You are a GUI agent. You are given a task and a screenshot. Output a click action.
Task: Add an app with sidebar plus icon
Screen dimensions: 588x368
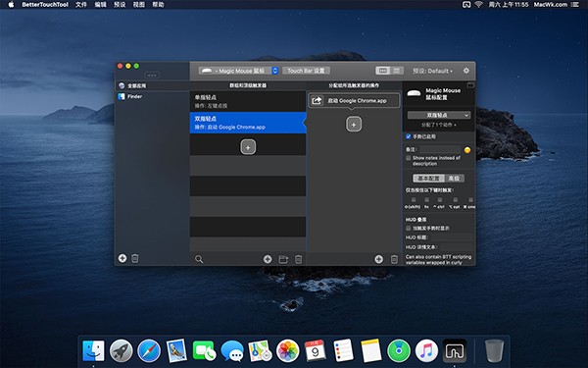122,258
